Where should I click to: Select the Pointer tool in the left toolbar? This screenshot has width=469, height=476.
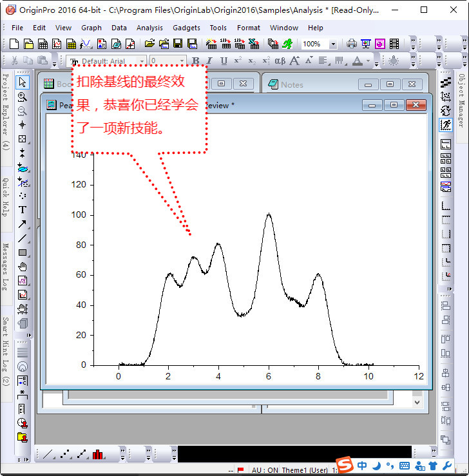(23, 82)
